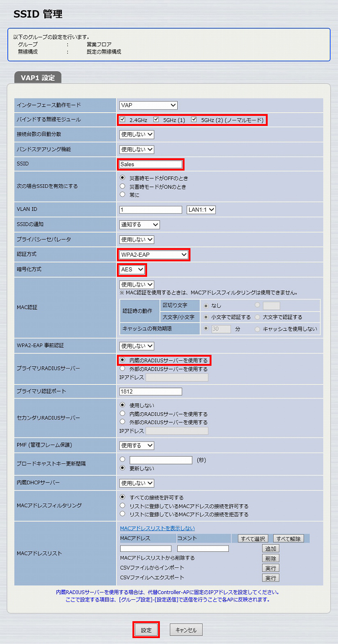Open the PMF (管理フレーム保護) dropdown
The height and width of the screenshot is (644, 338).
pyautogui.click(x=137, y=446)
